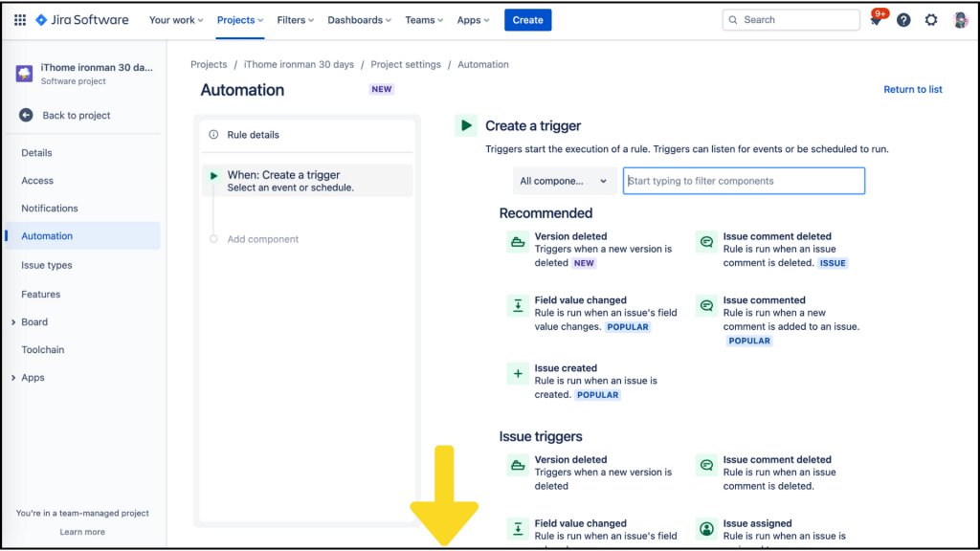Viewport: 980px width, 551px height.
Task: Click the top Search box
Action: [791, 20]
